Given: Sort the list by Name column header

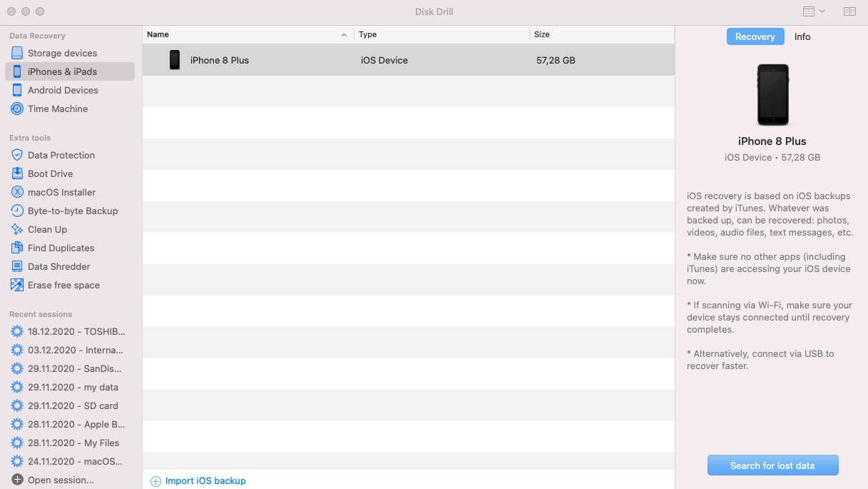Looking at the screenshot, I should (247, 34).
